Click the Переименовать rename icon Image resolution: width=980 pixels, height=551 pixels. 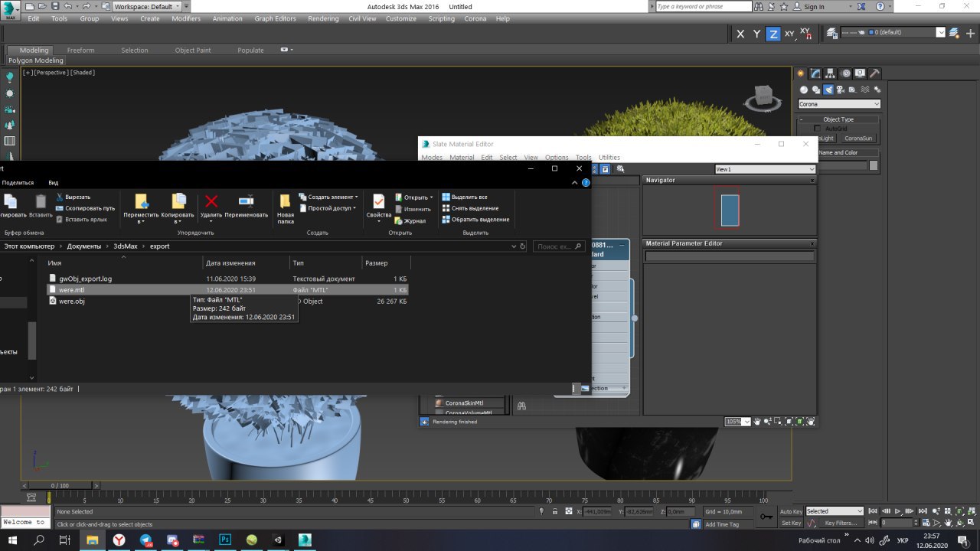coord(246,201)
